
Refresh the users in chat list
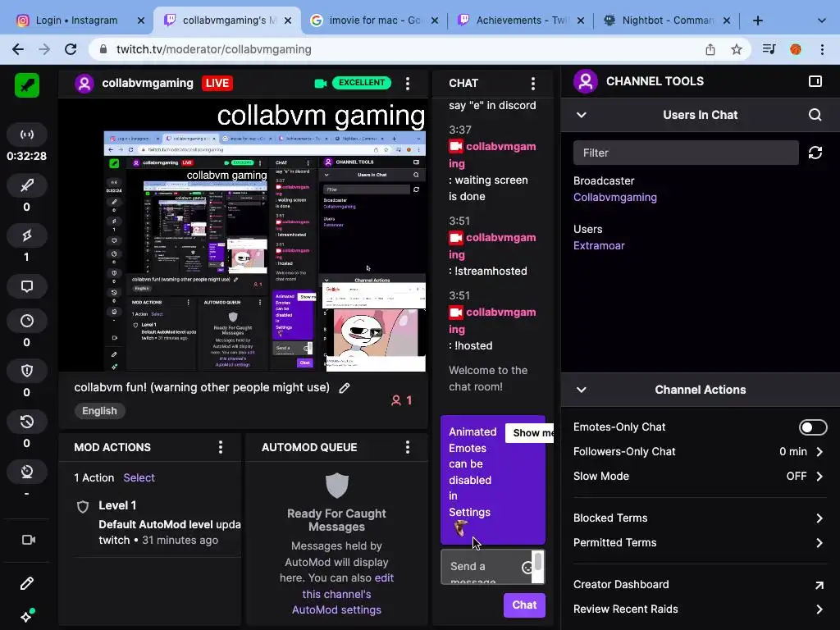[815, 153]
